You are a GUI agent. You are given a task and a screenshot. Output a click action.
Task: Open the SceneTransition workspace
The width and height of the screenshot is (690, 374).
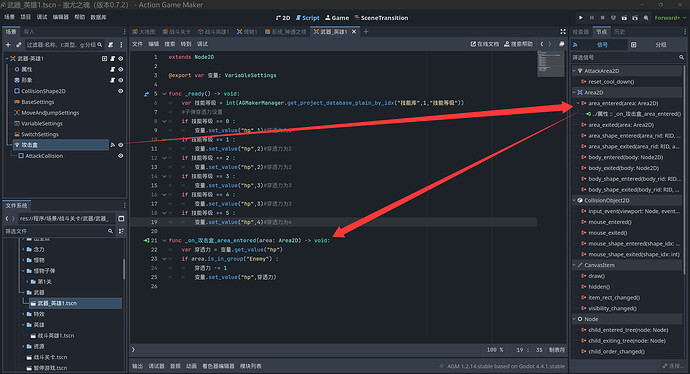coord(381,18)
